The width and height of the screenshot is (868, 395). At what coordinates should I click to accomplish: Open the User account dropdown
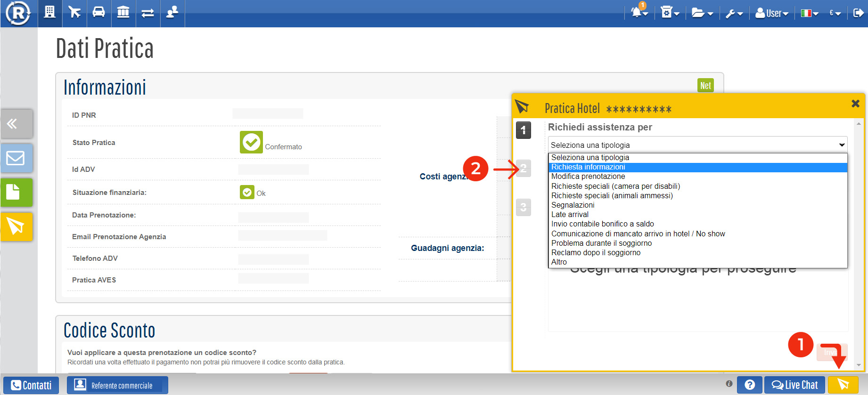pyautogui.click(x=771, y=13)
